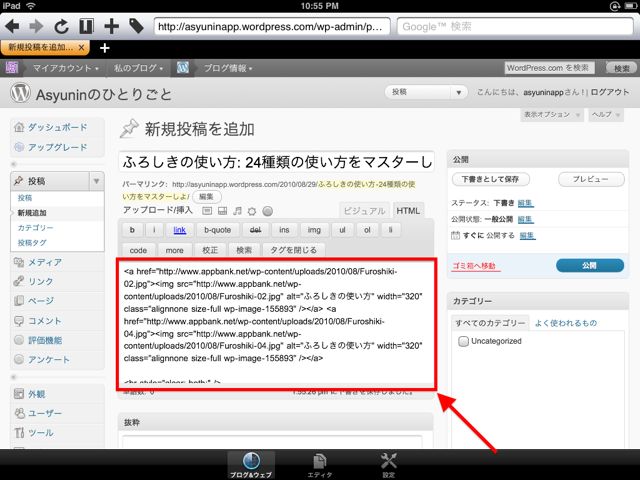This screenshot has width=640, height=480.
Task: Open ページ in the sidebar
Action: [x=40, y=301]
